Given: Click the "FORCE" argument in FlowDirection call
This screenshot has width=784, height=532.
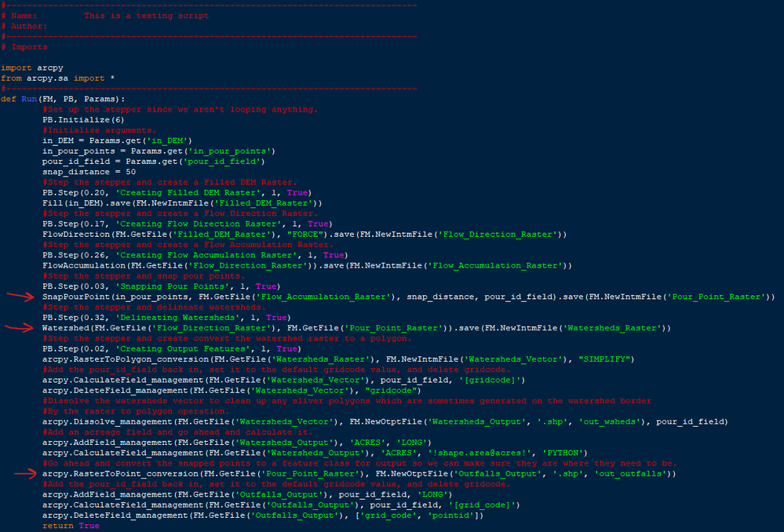Looking at the screenshot, I should [305, 235].
